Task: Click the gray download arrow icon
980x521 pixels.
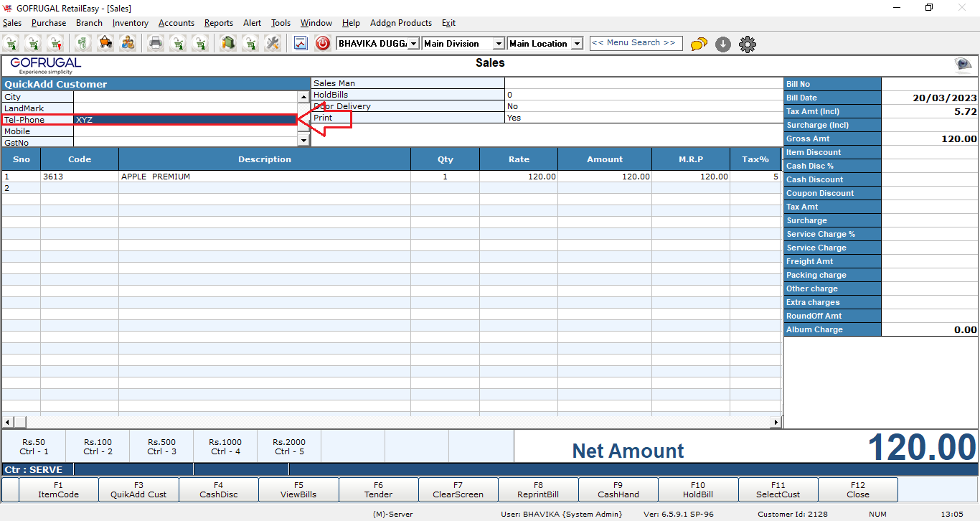Action: pyautogui.click(x=723, y=44)
